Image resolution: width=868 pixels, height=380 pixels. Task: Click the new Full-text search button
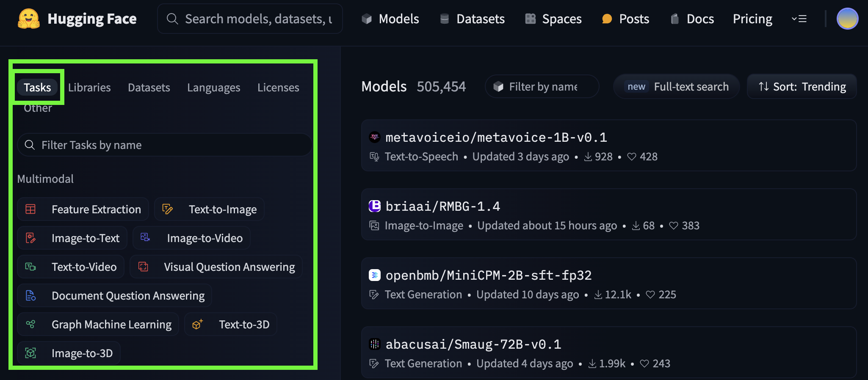676,86
